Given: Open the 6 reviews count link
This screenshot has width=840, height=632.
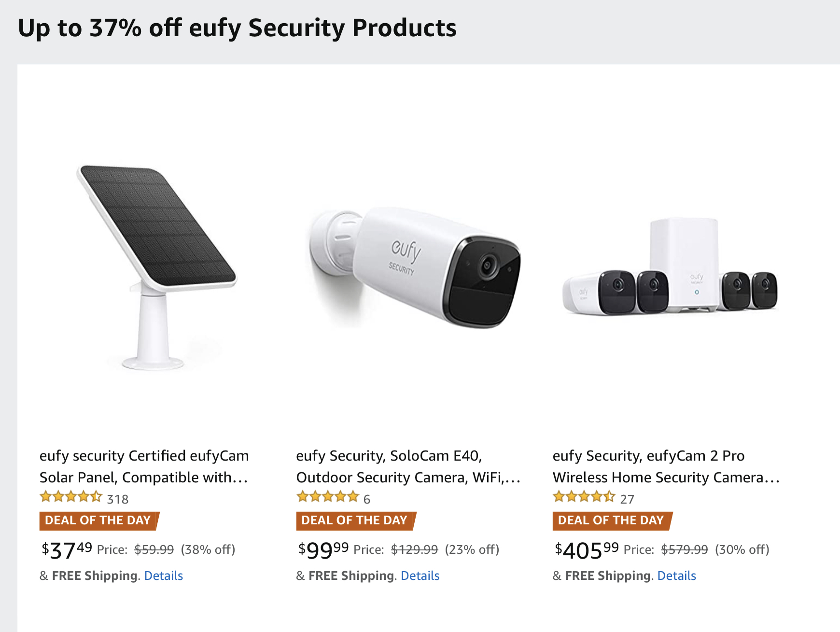Looking at the screenshot, I should click(367, 499).
